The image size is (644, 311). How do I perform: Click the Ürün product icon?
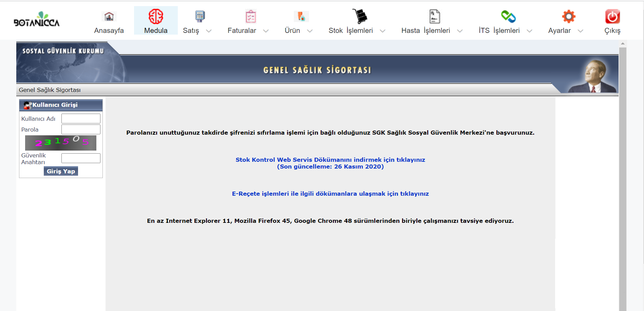301,16
